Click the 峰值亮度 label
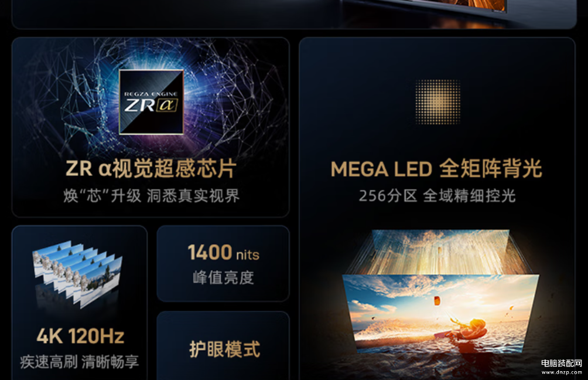588x380 pixels. click(x=223, y=278)
